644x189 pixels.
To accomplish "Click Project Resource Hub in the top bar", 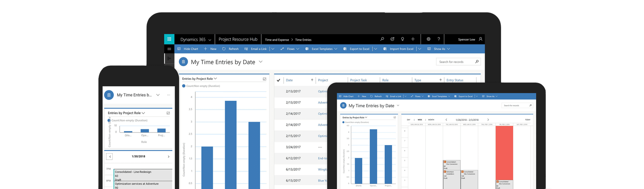I will [238, 39].
